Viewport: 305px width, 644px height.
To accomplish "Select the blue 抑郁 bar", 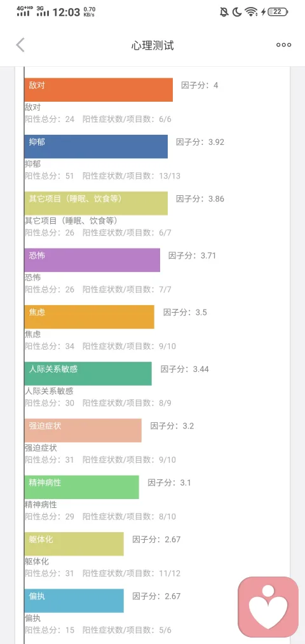I will tap(96, 147).
